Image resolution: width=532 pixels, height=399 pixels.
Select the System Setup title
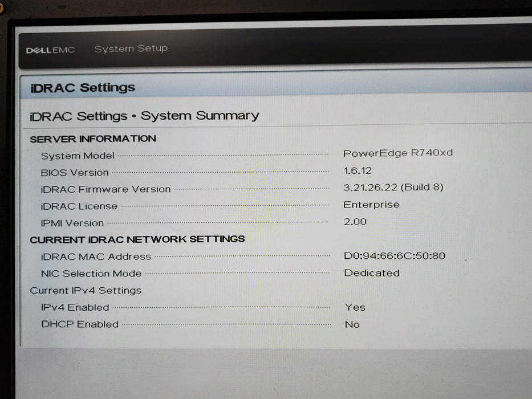pyautogui.click(x=131, y=48)
